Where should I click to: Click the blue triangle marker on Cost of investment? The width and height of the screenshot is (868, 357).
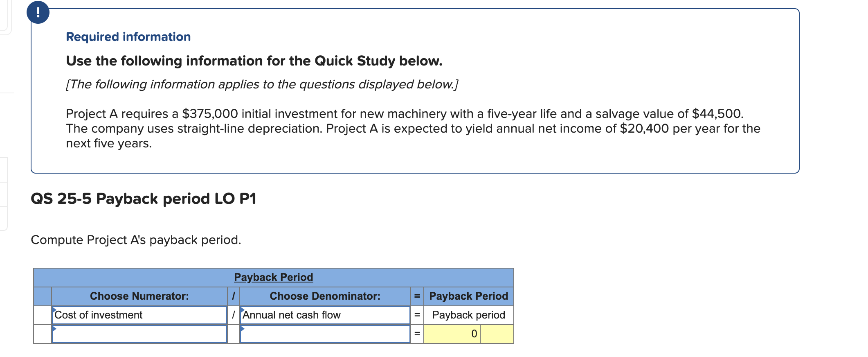coord(54,310)
